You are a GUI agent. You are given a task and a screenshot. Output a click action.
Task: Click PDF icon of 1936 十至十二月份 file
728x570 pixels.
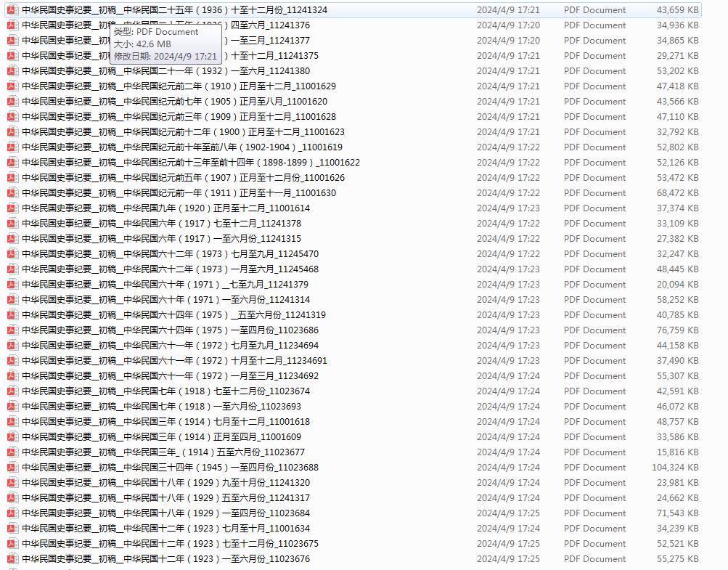12,10
